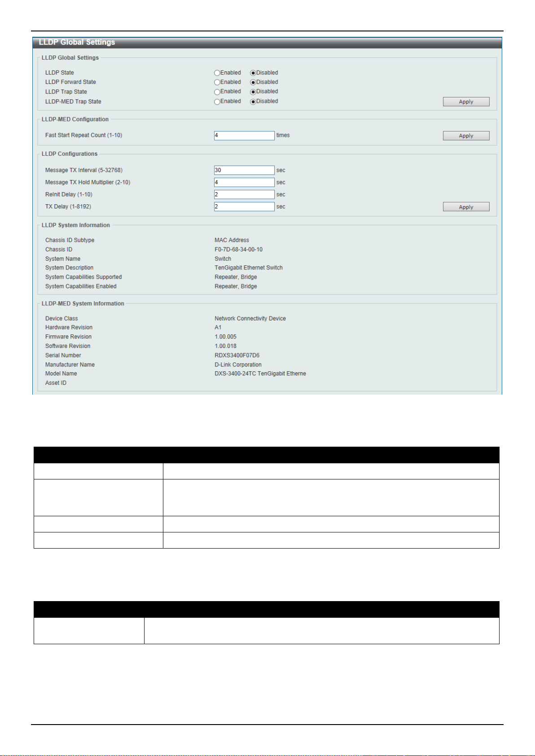Click the 'D-Link Corporation' manufacturer value
Image resolution: width=535 pixels, height=756 pixels.
click(x=238, y=365)
